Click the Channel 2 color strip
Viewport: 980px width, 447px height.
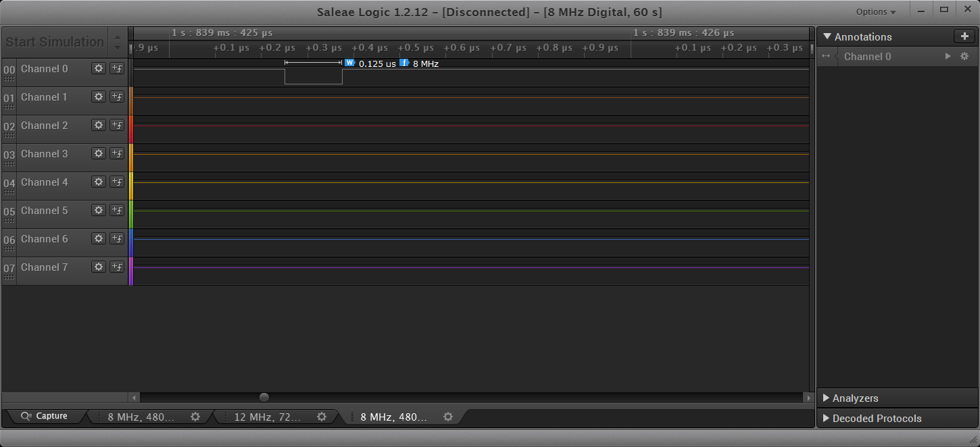(x=131, y=129)
